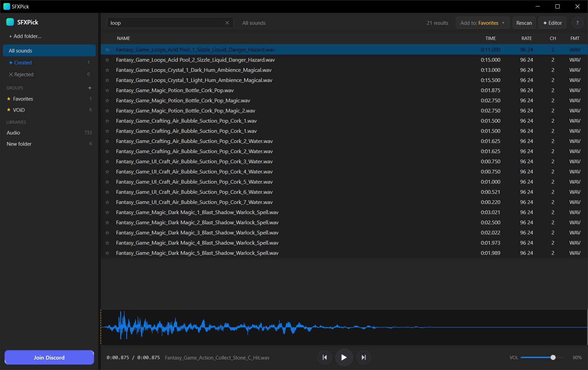Sort by CH column header
This screenshot has width=588, height=370.
point(553,38)
